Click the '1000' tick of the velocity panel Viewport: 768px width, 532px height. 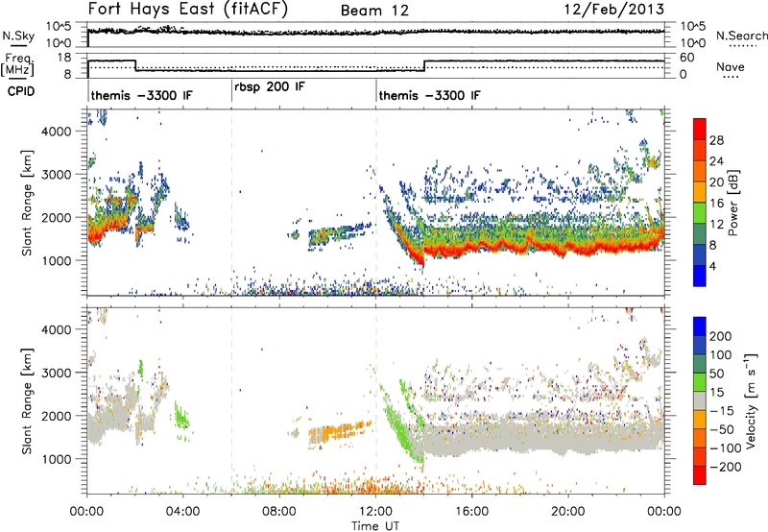pos(57,459)
